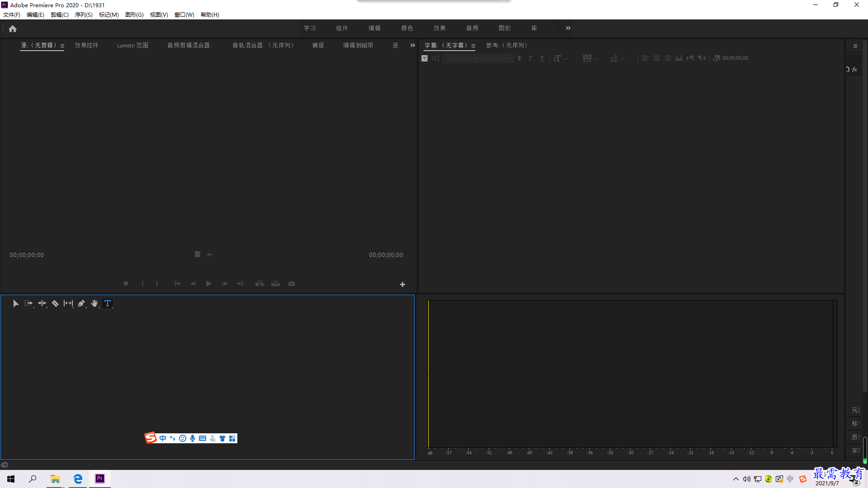Set left-to-right paragraph direction

tap(690, 58)
